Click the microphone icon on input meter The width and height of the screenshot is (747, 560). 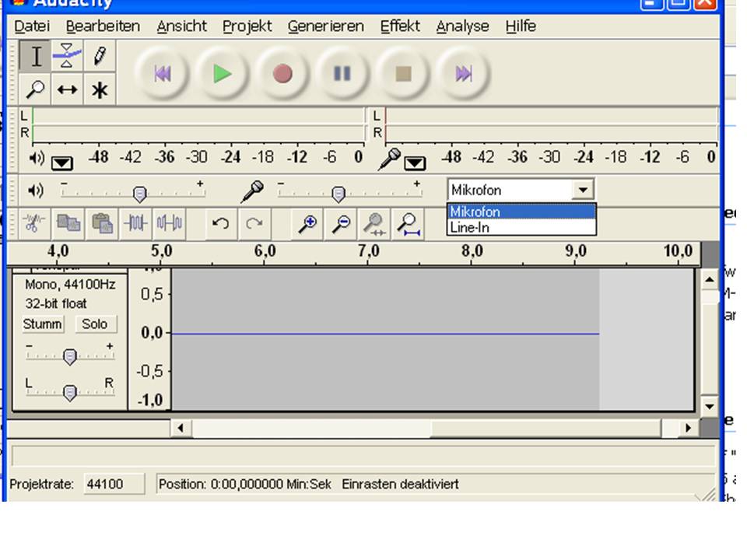pos(389,159)
